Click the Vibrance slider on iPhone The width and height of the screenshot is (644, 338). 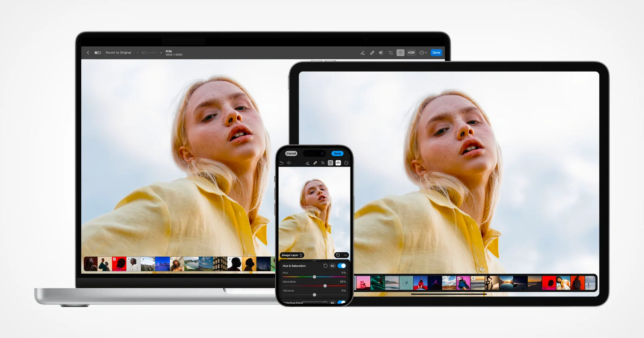(x=314, y=295)
